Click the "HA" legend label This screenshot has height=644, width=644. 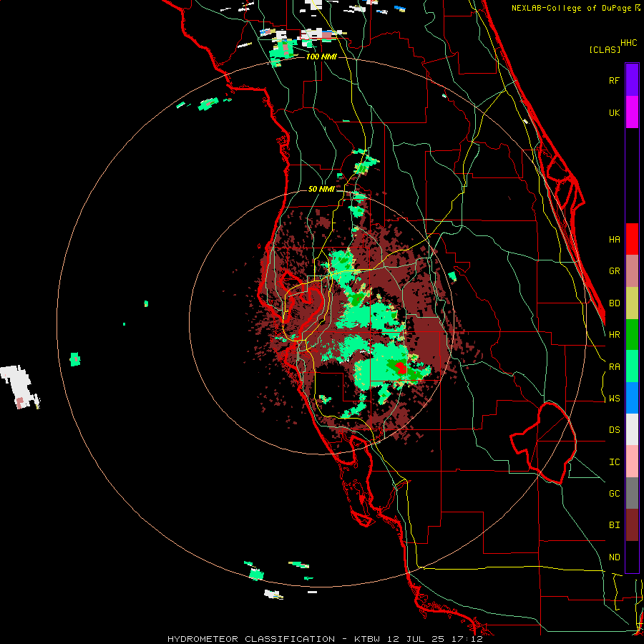coord(614,239)
